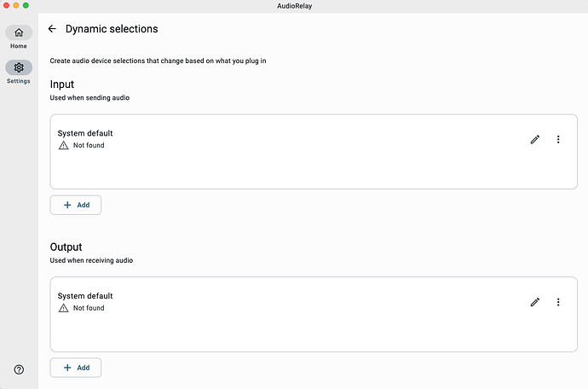Maximize the AudioRelay window
The width and height of the screenshot is (588, 389).
[26, 5]
